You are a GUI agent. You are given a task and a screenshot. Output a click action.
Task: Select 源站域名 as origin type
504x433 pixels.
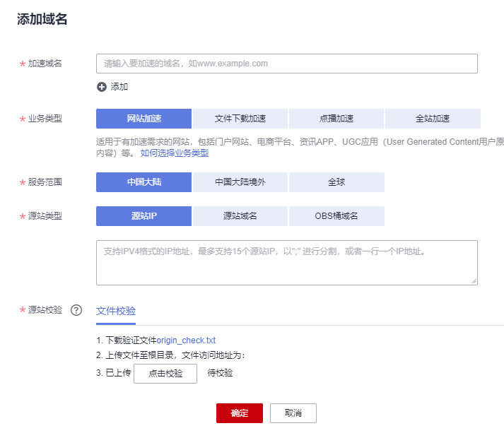click(240, 216)
